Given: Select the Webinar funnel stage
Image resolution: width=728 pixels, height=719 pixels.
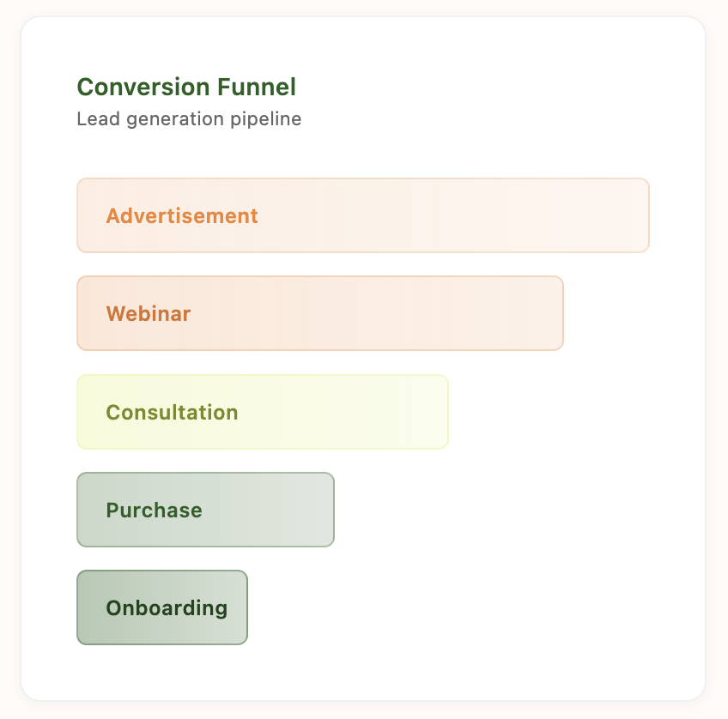Looking at the screenshot, I should pyautogui.click(x=319, y=313).
